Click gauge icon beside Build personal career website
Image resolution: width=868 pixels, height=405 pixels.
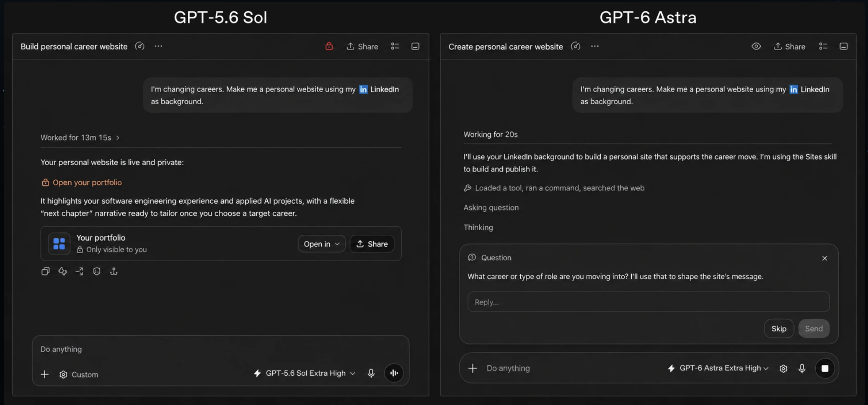click(x=139, y=46)
